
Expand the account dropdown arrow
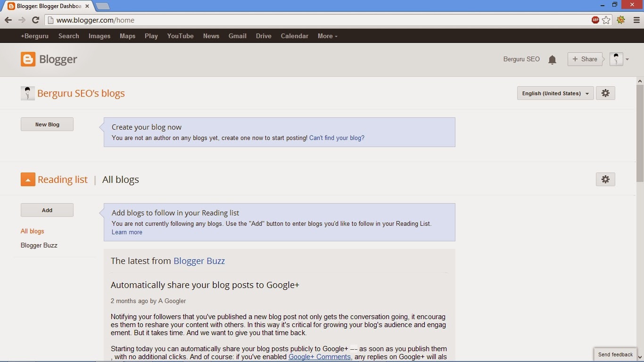(627, 59)
